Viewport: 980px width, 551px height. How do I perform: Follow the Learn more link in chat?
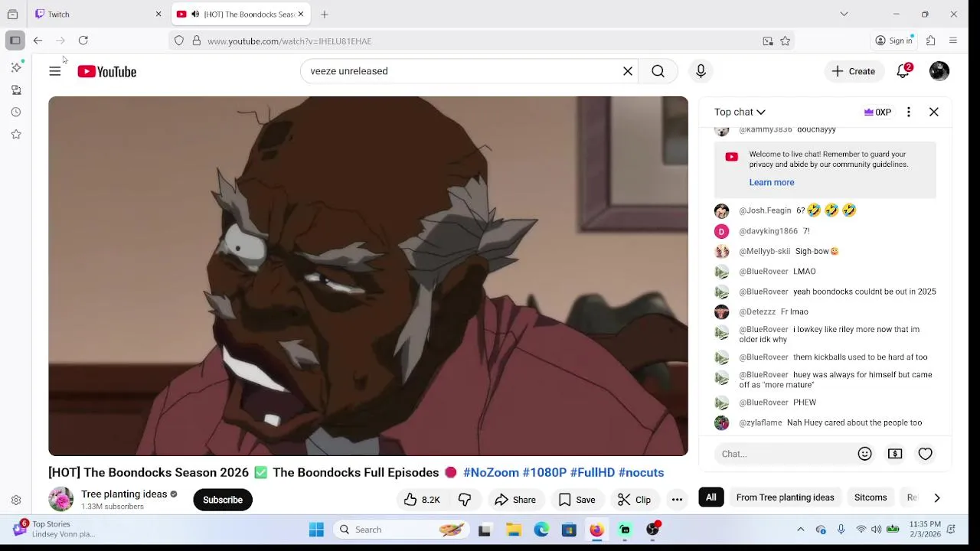(x=772, y=182)
